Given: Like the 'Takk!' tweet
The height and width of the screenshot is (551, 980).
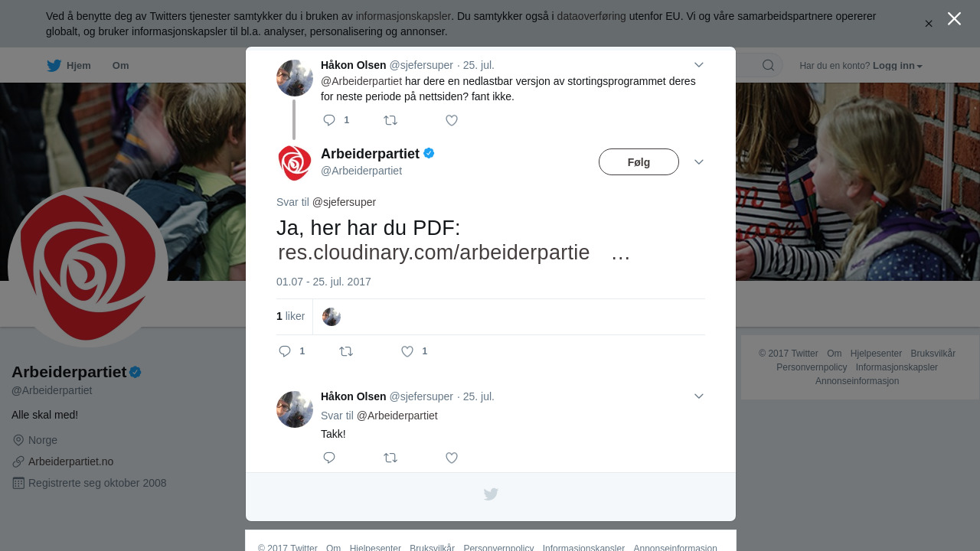Looking at the screenshot, I should [x=452, y=458].
